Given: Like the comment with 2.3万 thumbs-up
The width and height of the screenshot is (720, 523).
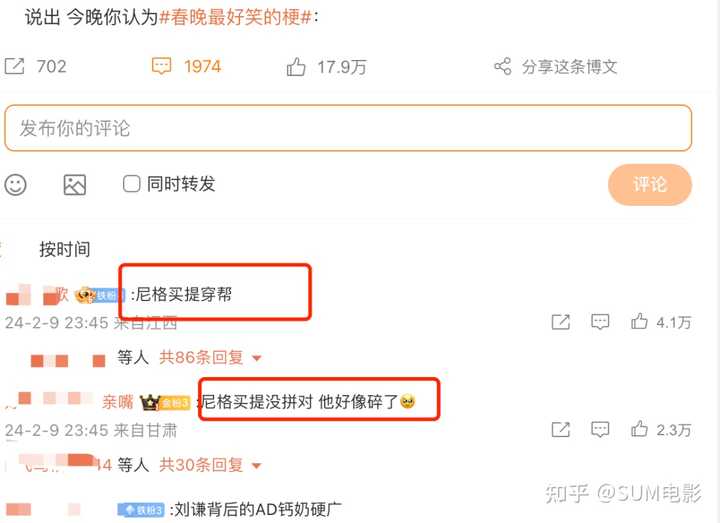Looking at the screenshot, I should click(x=639, y=429).
